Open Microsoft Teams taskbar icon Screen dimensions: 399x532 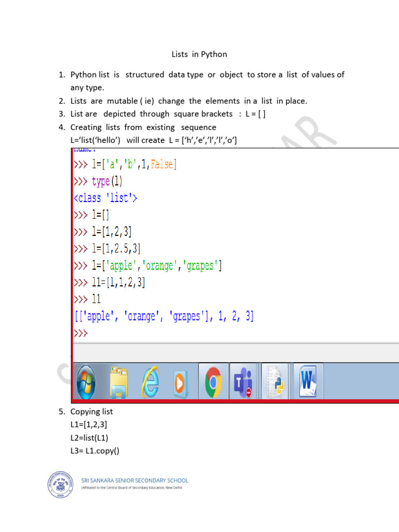243,382
